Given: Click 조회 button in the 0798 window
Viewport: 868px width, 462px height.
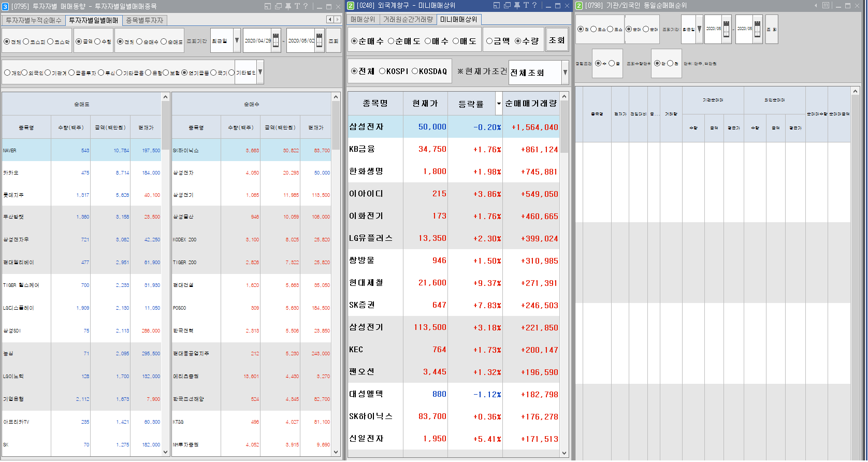Looking at the screenshot, I should 772,30.
